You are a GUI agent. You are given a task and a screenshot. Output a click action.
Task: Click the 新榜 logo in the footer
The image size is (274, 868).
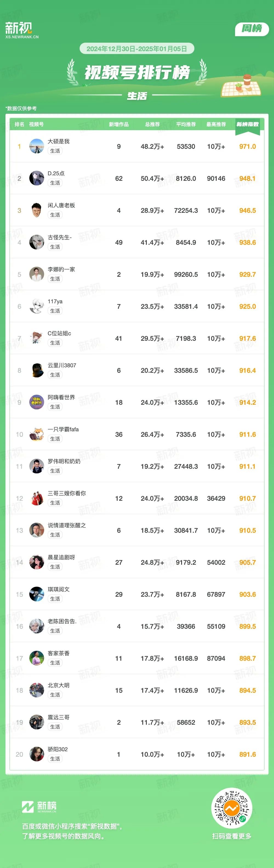[39, 807]
